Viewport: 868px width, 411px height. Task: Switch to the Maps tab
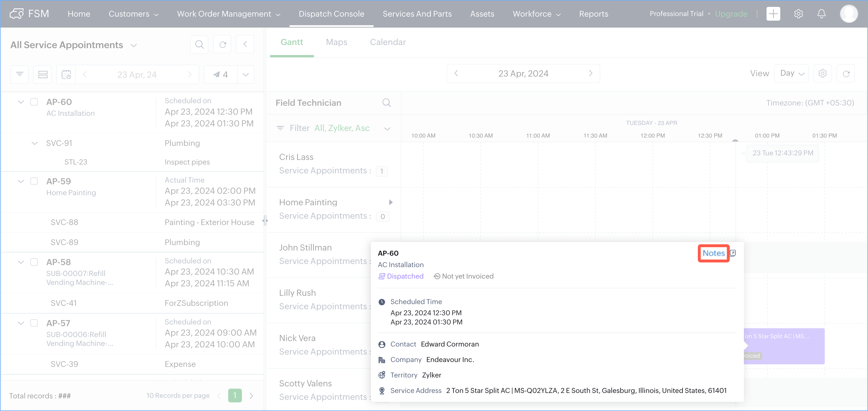336,42
